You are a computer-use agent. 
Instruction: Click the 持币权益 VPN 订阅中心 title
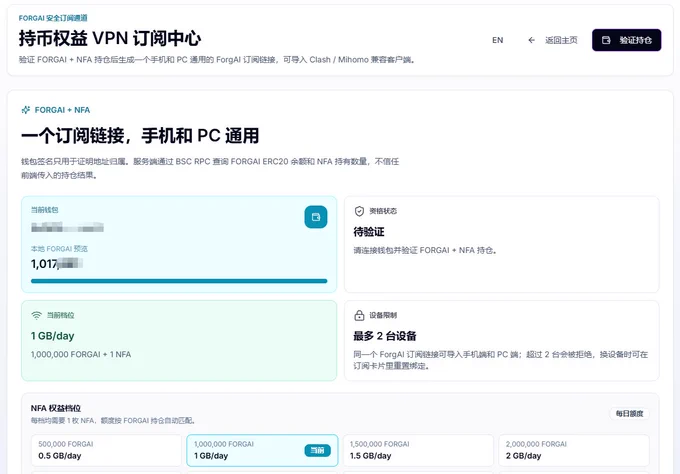click(110, 38)
